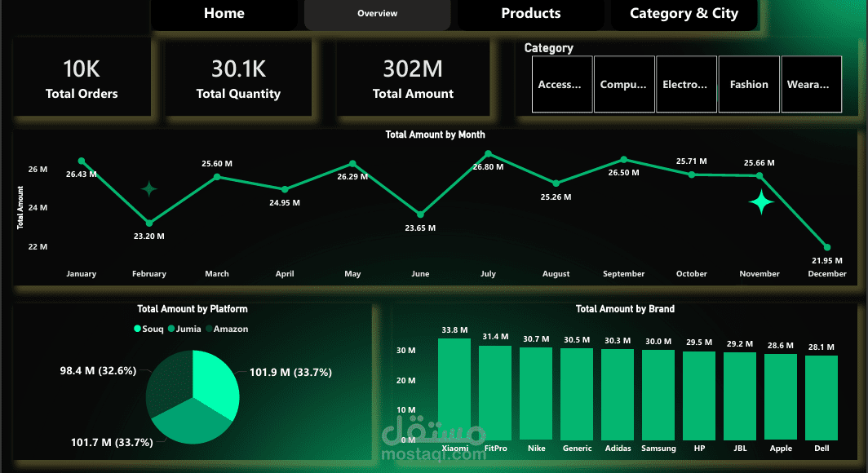
Task: Go to the Products tab
Action: pyautogui.click(x=531, y=14)
